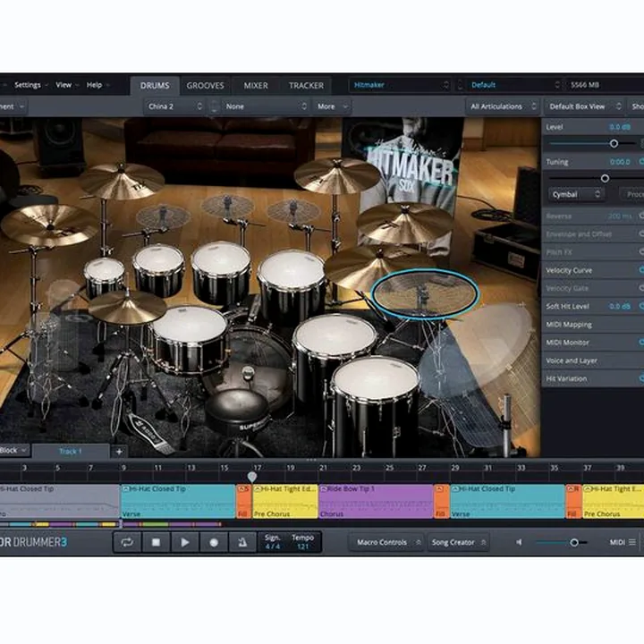Open the China 2 instrument dropdown
644x644 pixels.
click(175, 106)
